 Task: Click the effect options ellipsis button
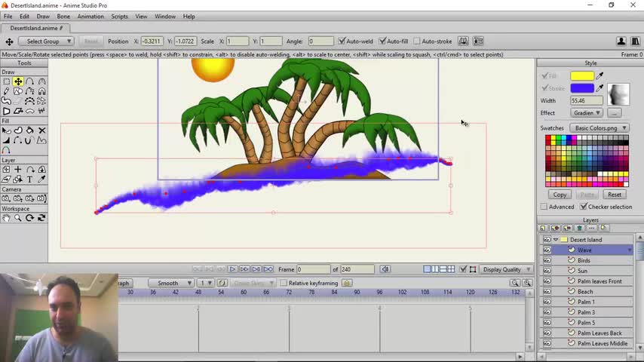click(615, 112)
